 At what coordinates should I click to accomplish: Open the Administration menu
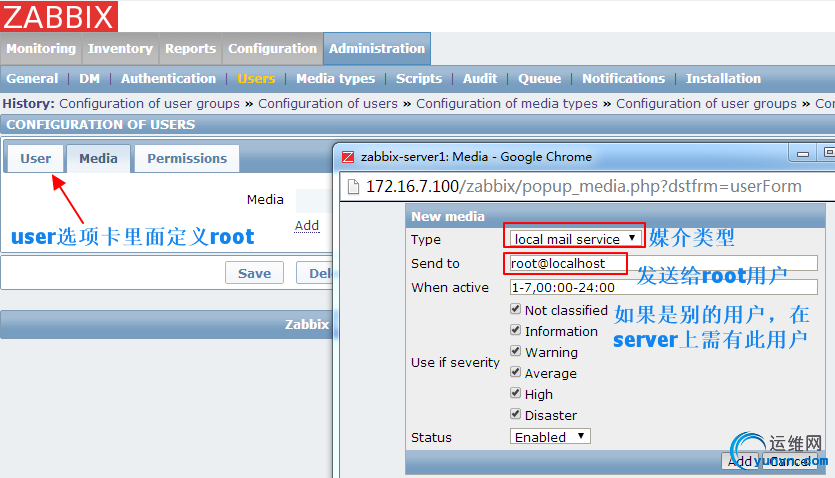tap(377, 48)
